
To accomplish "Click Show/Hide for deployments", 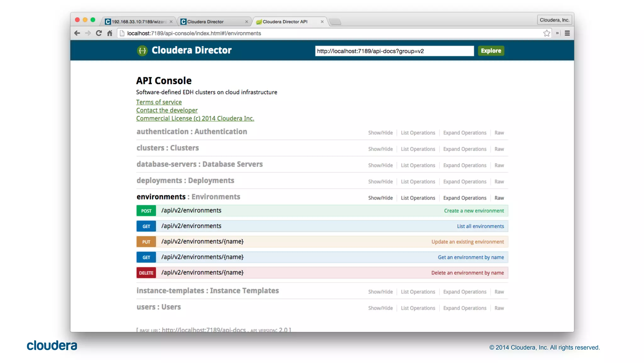I will pyautogui.click(x=380, y=182).
